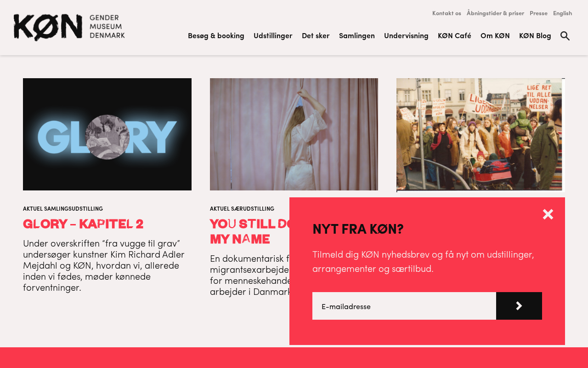Go to Samlingen section

(357, 35)
